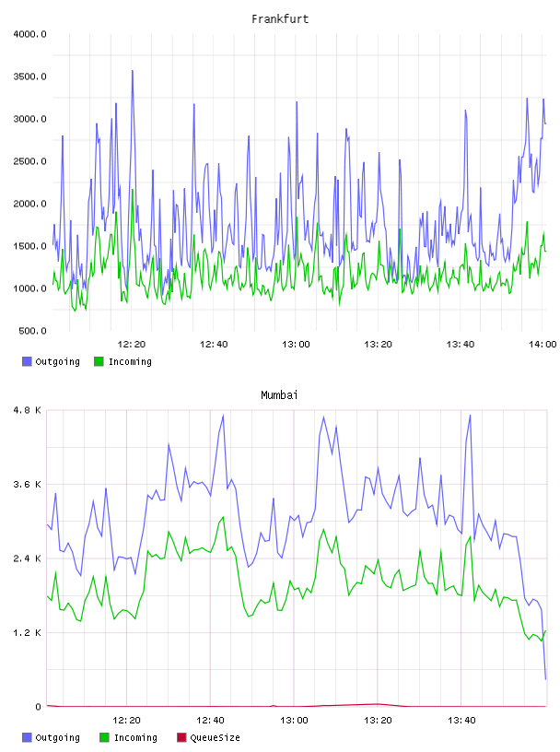Image resolution: width=560 pixels, height=752 pixels.
Task: Click the 3000.0 y-axis label on the Frankfurt chart
Action: pos(29,119)
